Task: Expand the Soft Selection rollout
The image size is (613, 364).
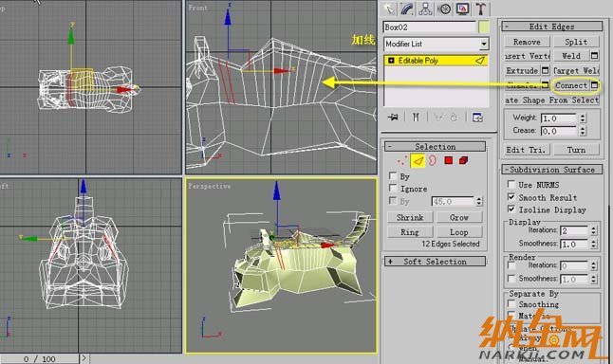Action: pyautogui.click(x=436, y=262)
